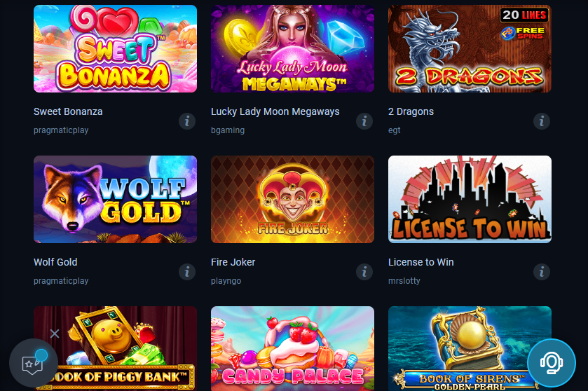The width and height of the screenshot is (588, 391).
Task: Start Fire Joker slot thumbnail
Action: [292, 200]
